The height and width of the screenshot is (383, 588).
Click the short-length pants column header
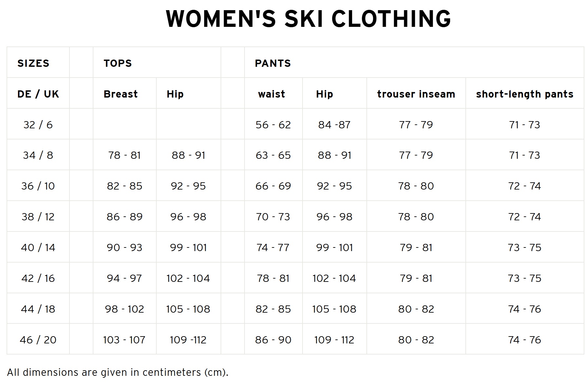(524, 94)
